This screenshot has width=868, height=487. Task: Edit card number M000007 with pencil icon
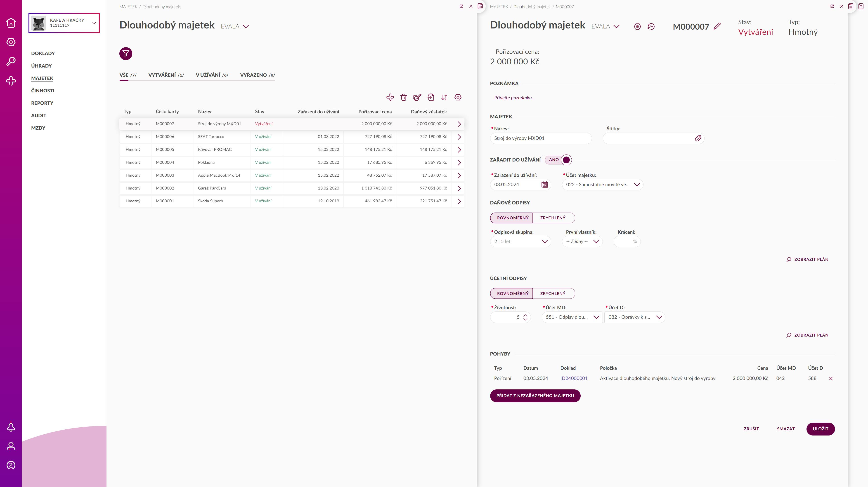pyautogui.click(x=717, y=26)
